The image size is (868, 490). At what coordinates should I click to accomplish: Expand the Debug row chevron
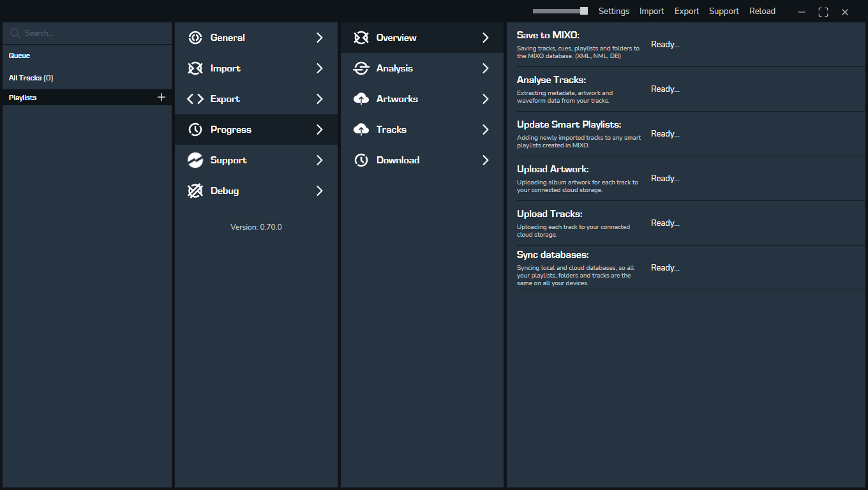[320, 191]
